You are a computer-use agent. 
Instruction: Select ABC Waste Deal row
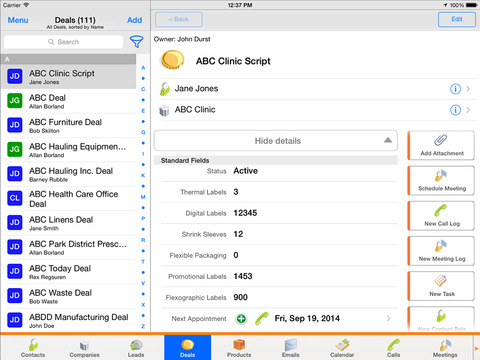pos(68,296)
